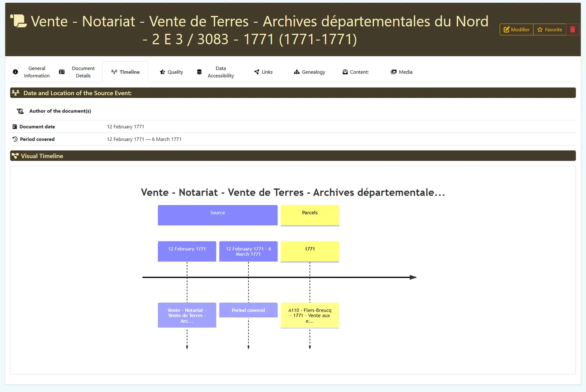Mark the document as Favorite
The height and width of the screenshot is (392, 586).
[550, 30]
